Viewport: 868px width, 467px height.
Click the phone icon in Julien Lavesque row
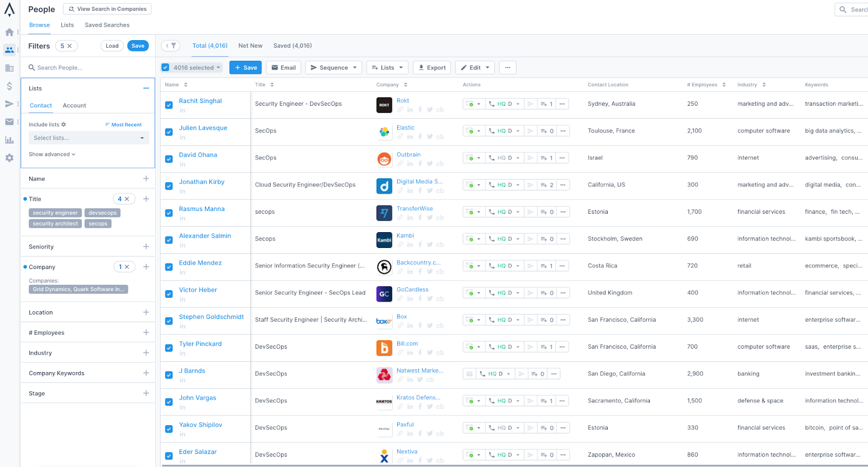coord(492,131)
